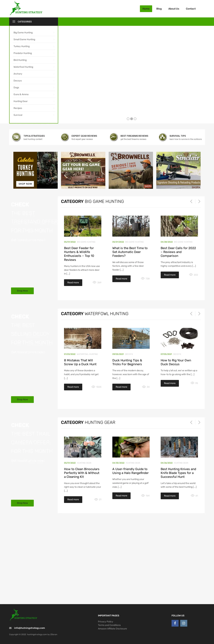The height and width of the screenshot is (644, 214).
Task: Open the Cabela's Turkey Hunting banner
Action: (35, 170)
